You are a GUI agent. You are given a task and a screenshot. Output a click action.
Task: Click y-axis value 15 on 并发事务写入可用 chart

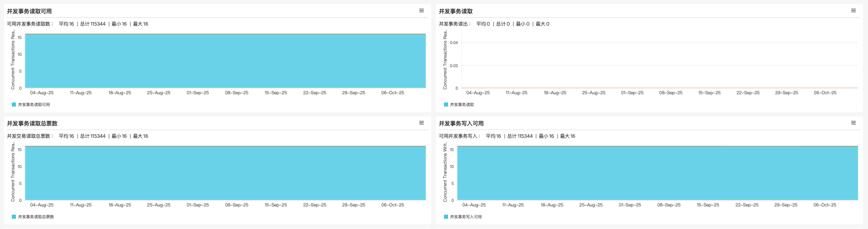pyautogui.click(x=452, y=150)
